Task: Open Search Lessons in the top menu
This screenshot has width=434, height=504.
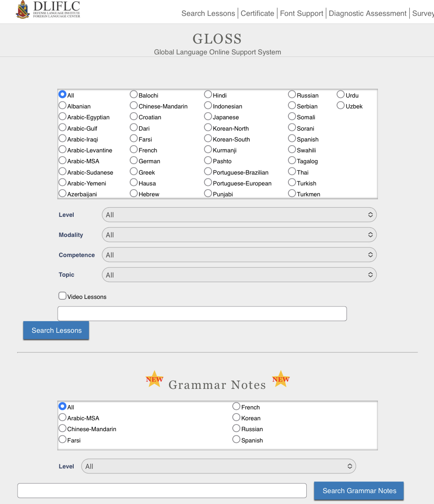Action: (x=208, y=13)
